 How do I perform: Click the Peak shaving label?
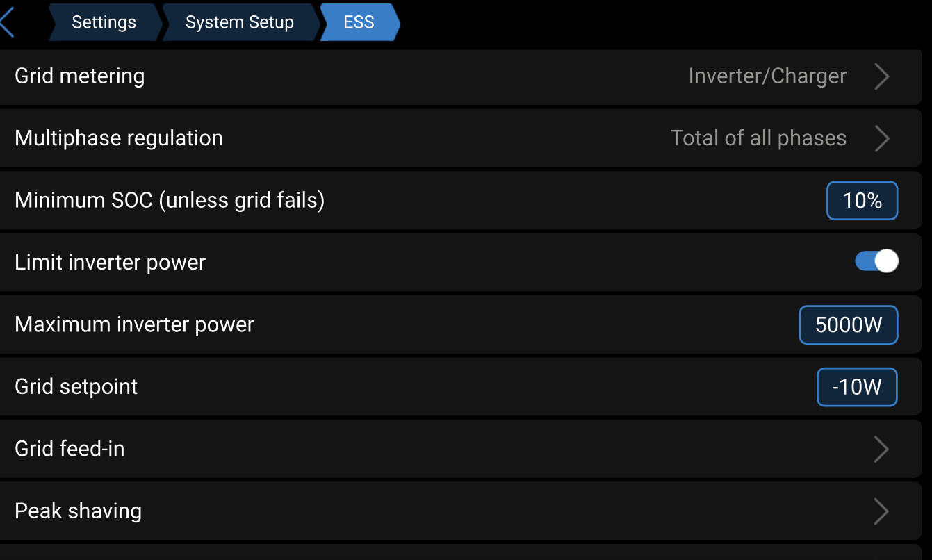click(78, 511)
